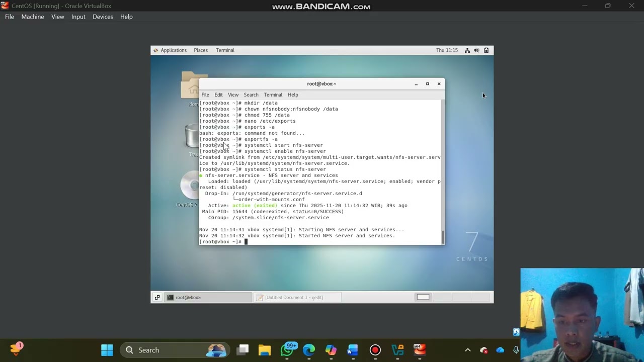
Task: Click 'Started NFS server and services.' log line
Action: 297,235
